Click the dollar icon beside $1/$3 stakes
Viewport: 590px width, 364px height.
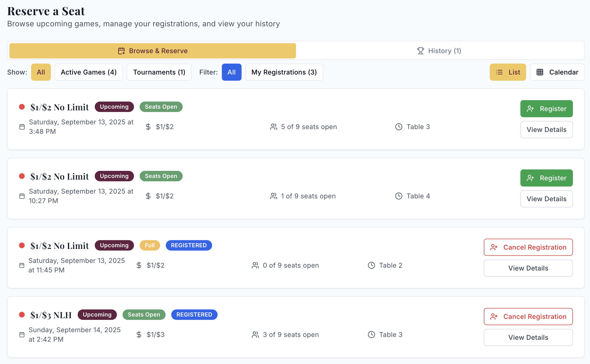(139, 335)
